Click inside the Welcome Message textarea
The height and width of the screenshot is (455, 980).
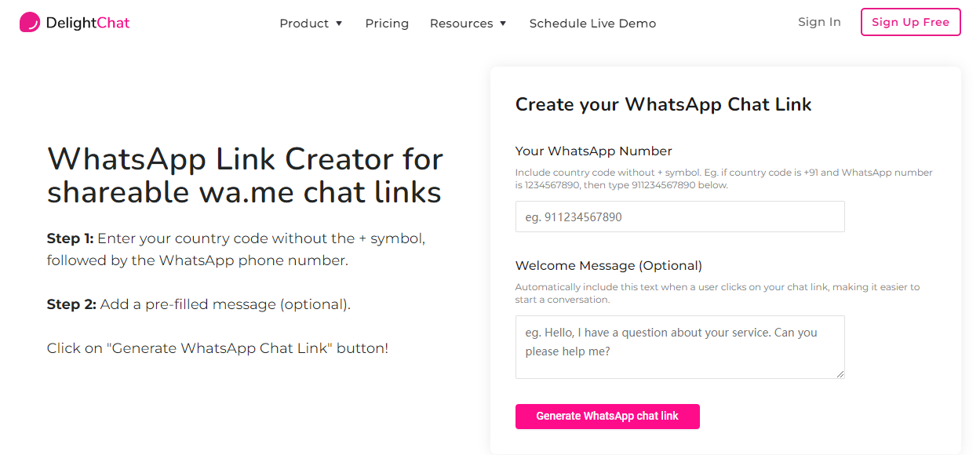pyautogui.click(x=679, y=345)
